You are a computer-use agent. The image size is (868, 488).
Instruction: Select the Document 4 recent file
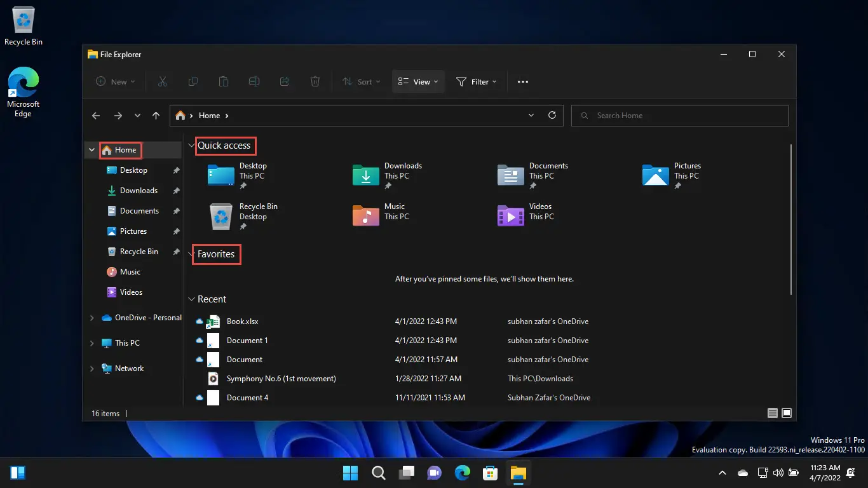247,398
